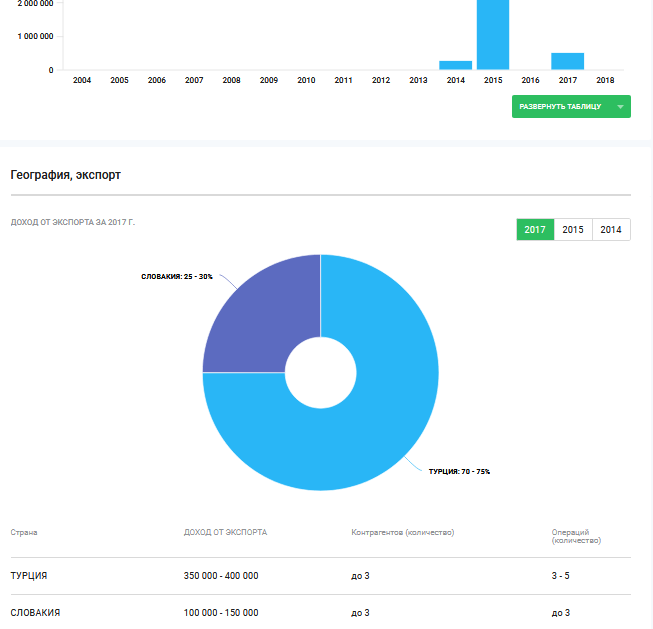This screenshot has width=653, height=629.
Task: Sort by ДОХОД ОТ ЭКСПОРТА column header
Action: (225, 533)
